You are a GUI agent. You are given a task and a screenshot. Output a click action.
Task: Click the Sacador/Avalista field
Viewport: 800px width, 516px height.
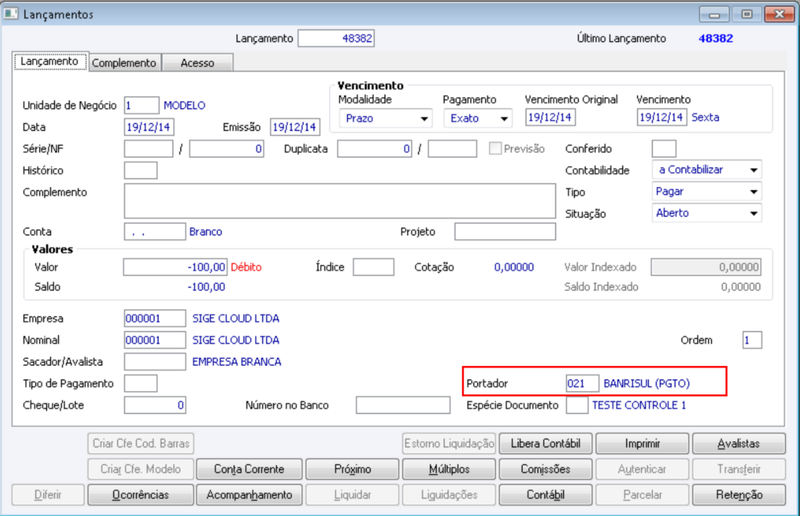(x=155, y=361)
